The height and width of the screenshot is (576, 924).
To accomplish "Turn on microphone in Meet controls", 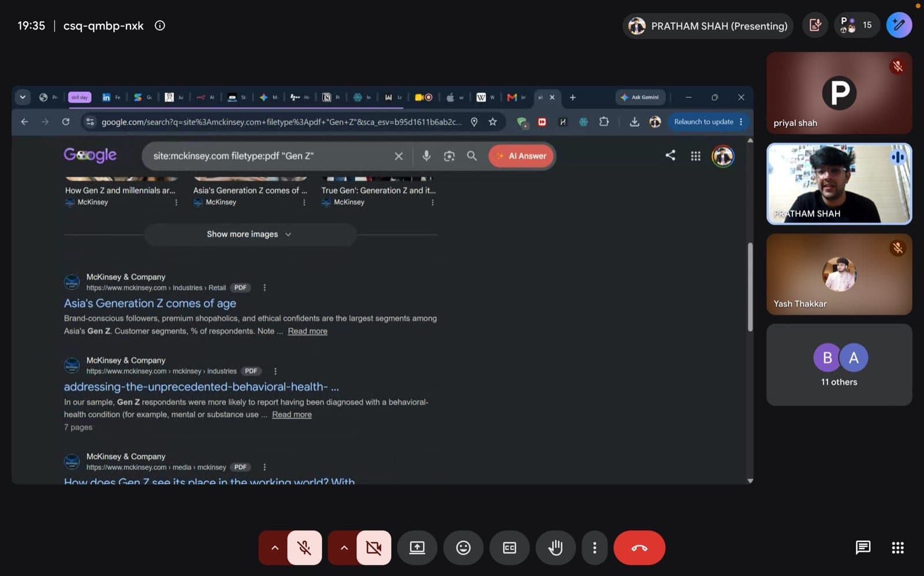I will [304, 548].
